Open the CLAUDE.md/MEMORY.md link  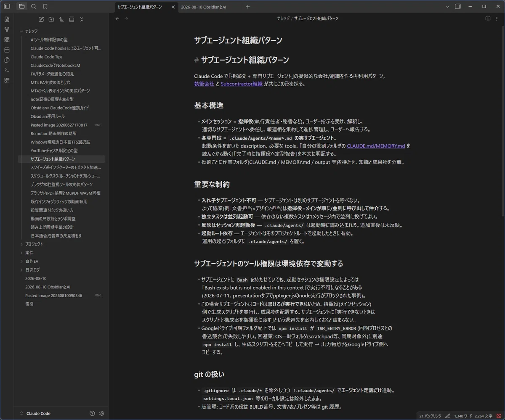(376, 146)
